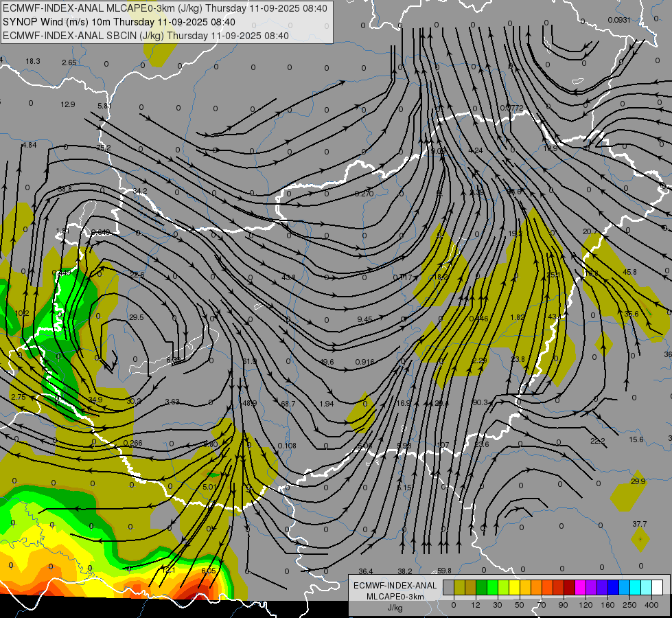Click the map value 34.9
The height and width of the screenshot is (618, 672).
pos(95,400)
